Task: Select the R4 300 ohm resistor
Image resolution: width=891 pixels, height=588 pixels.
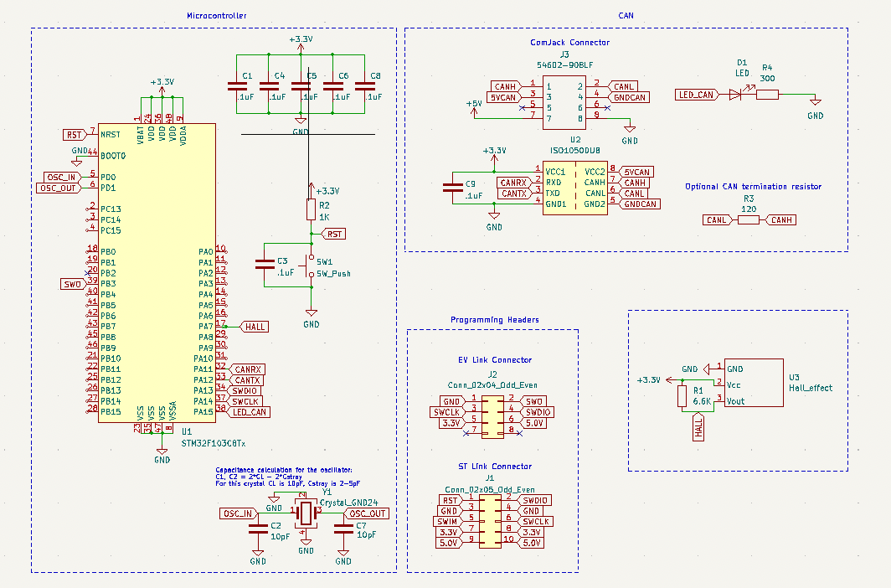Action: click(767, 95)
